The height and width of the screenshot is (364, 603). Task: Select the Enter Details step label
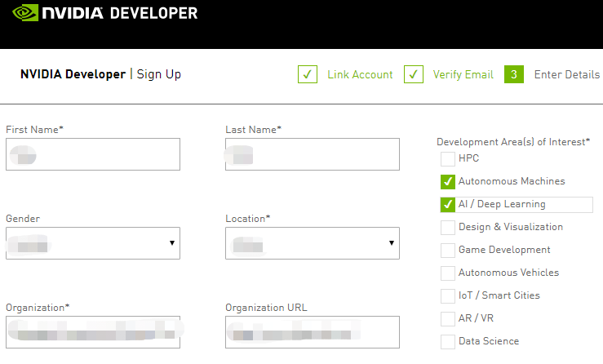[x=567, y=74]
